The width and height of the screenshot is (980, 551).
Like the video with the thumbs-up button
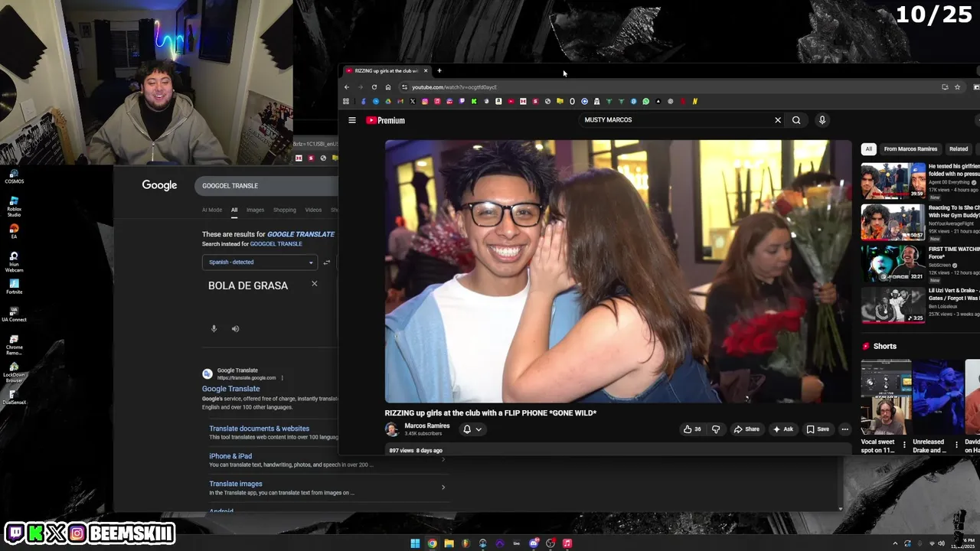pyautogui.click(x=692, y=429)
